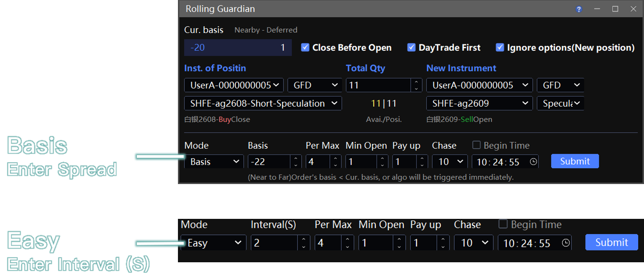The width and height of the screenshot is (644, 279).
Task: Open Chase dropdown in Easy panel
Action: 474,243
